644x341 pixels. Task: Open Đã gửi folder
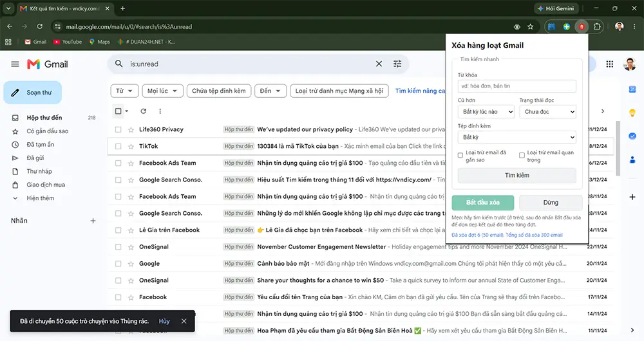click(x=35, y=158)
